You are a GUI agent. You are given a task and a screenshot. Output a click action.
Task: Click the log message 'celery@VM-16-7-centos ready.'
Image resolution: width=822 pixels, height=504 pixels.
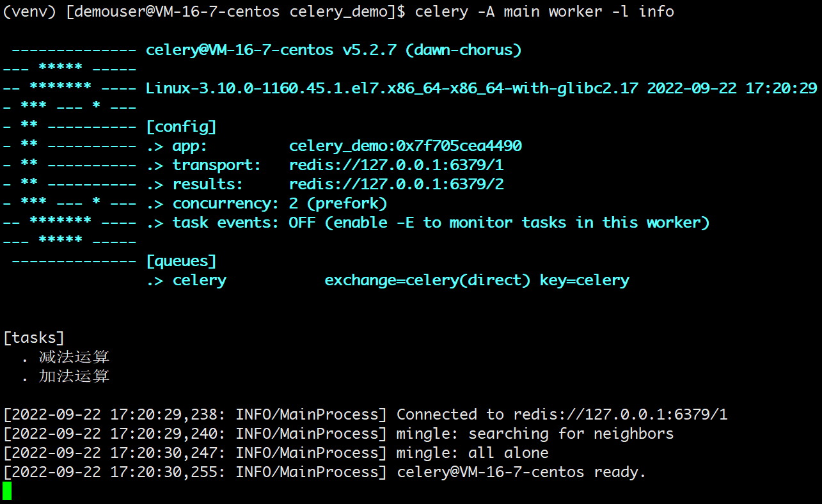point(522,472)
